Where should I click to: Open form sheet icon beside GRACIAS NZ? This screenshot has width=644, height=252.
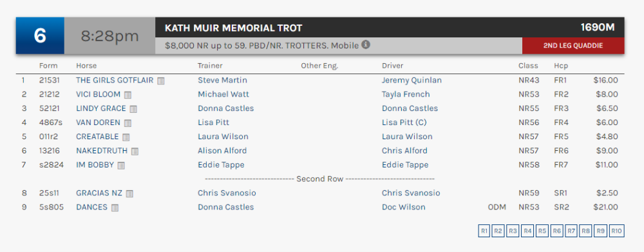(x=130, y=193)
